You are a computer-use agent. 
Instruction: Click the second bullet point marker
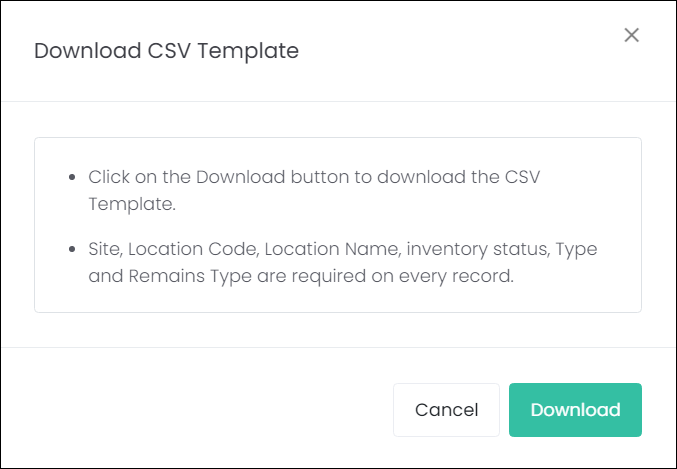click(72, 249)
